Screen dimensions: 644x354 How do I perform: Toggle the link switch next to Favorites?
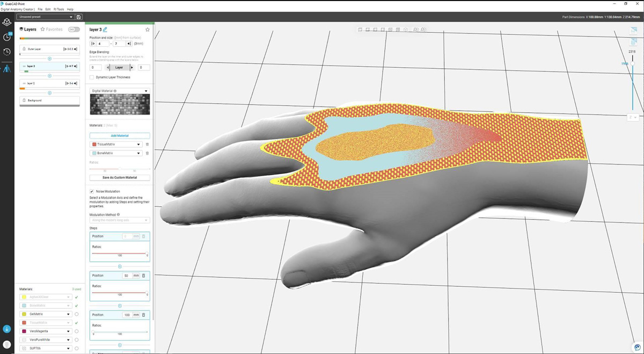(x=74, y=29)
